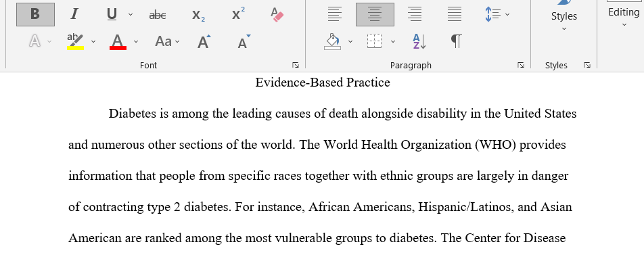Click the 'Evidence-Based Practice' title

(323, 83)
